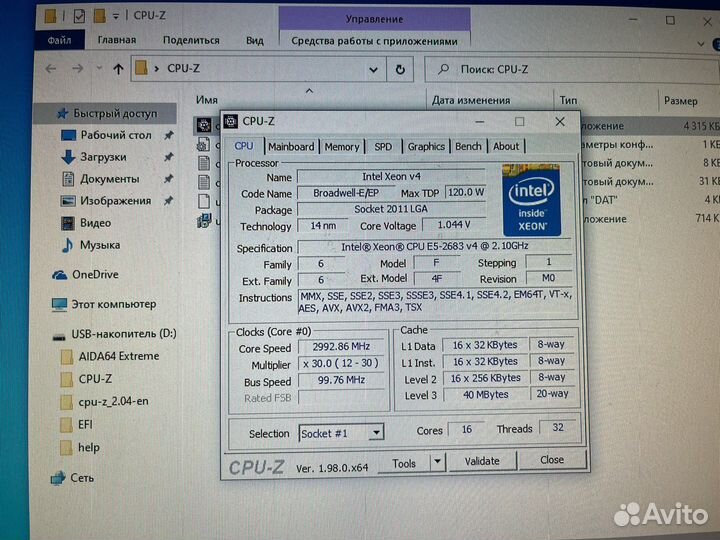Sort files by Размер column

[x=681, y=101]
